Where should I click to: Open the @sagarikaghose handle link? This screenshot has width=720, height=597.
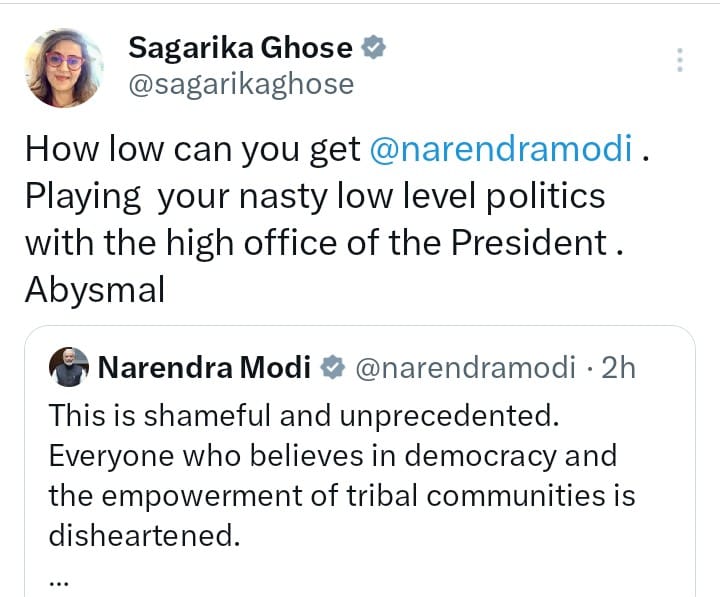[241, 84]
